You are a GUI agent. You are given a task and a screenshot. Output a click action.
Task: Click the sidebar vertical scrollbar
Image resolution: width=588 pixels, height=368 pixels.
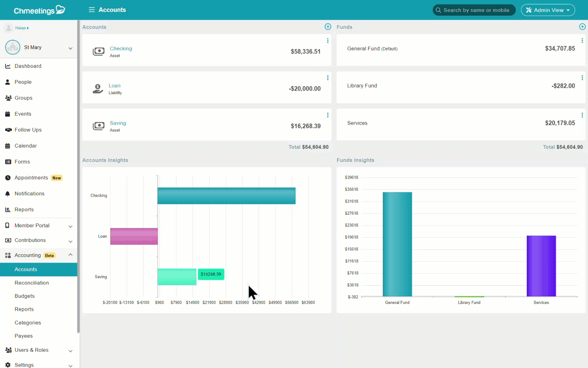tap(78, 177)
